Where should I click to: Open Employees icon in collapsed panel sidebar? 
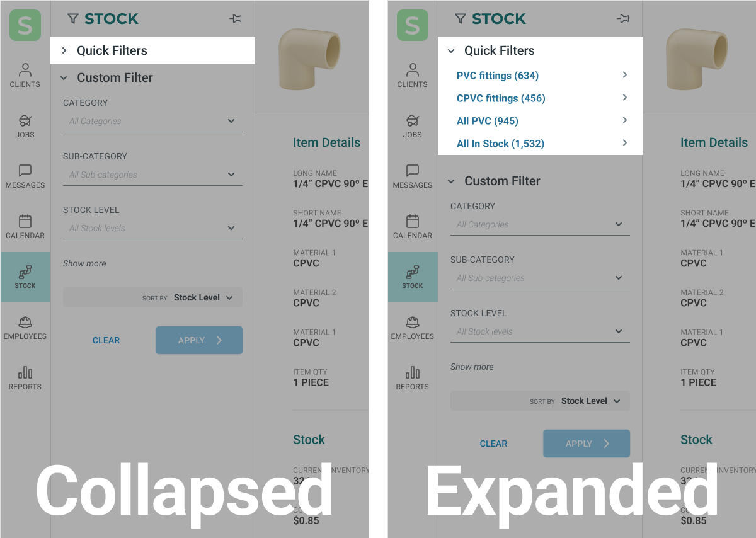click(x=25, y=328)
